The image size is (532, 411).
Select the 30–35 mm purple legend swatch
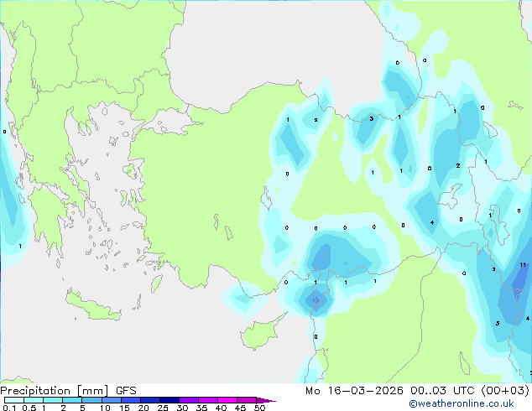[x=189, y=400]
